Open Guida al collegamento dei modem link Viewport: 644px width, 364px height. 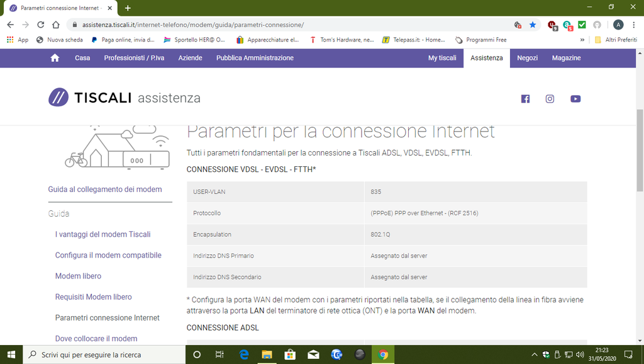105,189
